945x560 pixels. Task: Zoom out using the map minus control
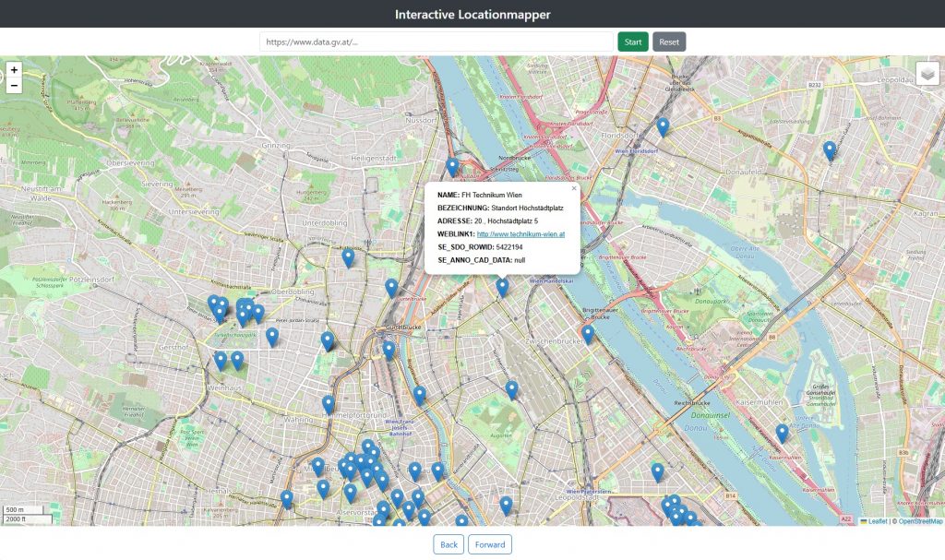click(15, 86)
